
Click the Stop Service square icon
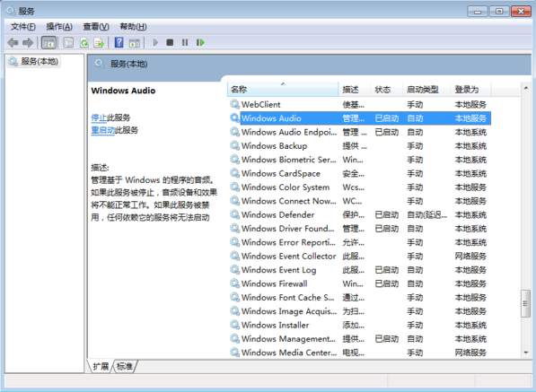170,43
